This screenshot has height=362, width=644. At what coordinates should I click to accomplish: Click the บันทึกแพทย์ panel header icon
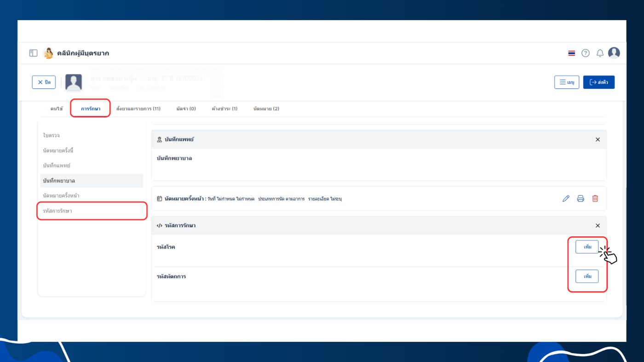point(160,139)
